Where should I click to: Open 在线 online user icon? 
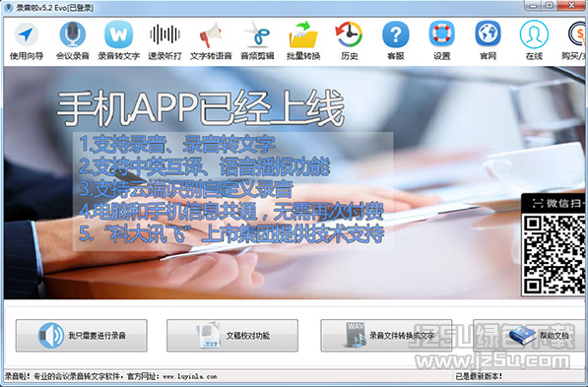534,40
